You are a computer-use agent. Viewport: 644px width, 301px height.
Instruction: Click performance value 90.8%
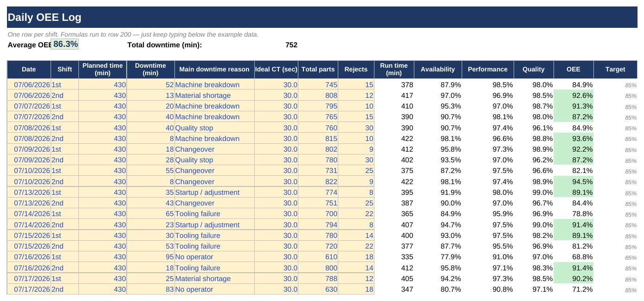488,289
